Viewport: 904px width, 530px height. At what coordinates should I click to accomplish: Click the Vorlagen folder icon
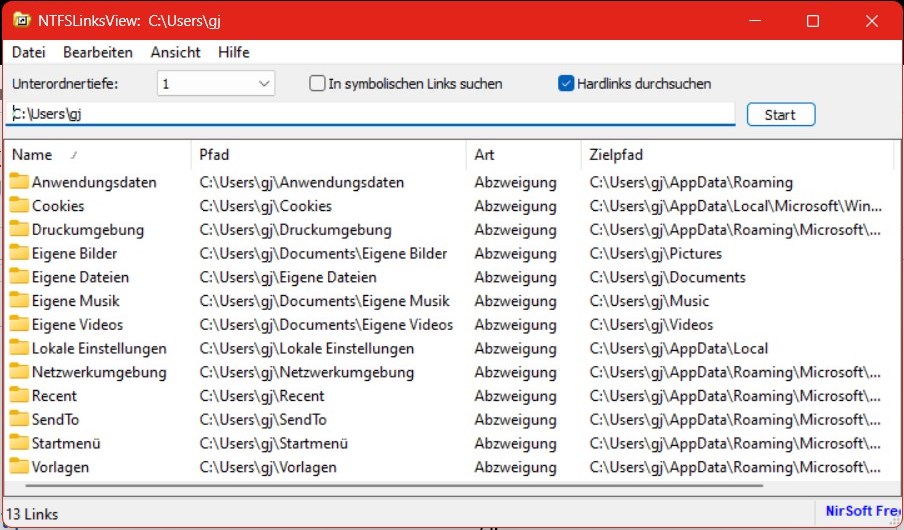(x=19, y=465)
